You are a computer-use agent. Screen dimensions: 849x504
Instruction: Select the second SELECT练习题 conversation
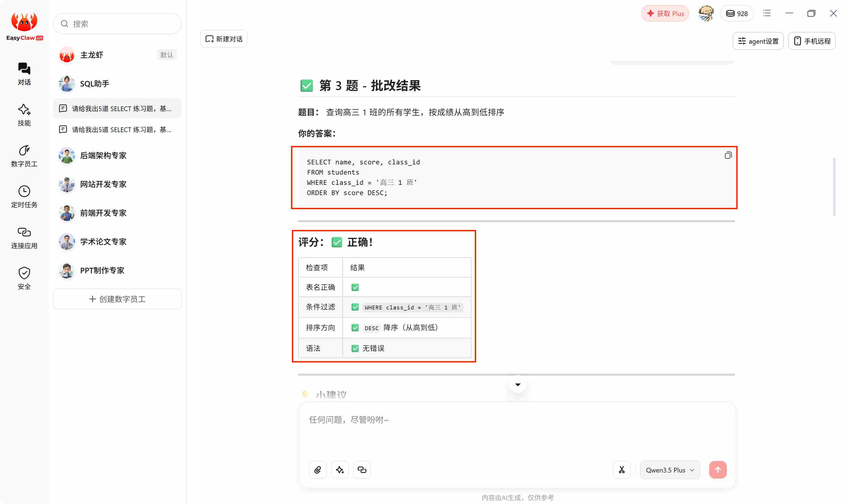117,129
